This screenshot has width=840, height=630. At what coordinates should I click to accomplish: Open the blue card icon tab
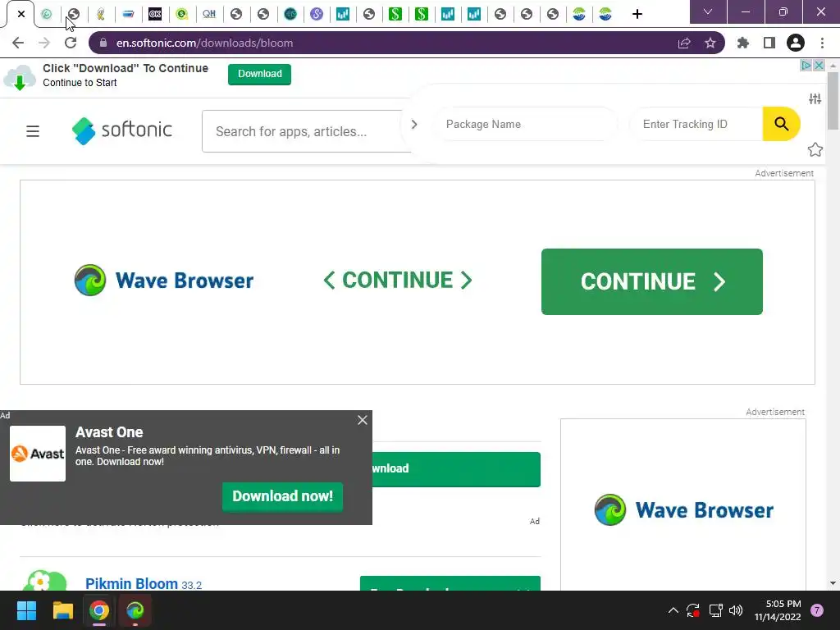click(x=128, y=14)
